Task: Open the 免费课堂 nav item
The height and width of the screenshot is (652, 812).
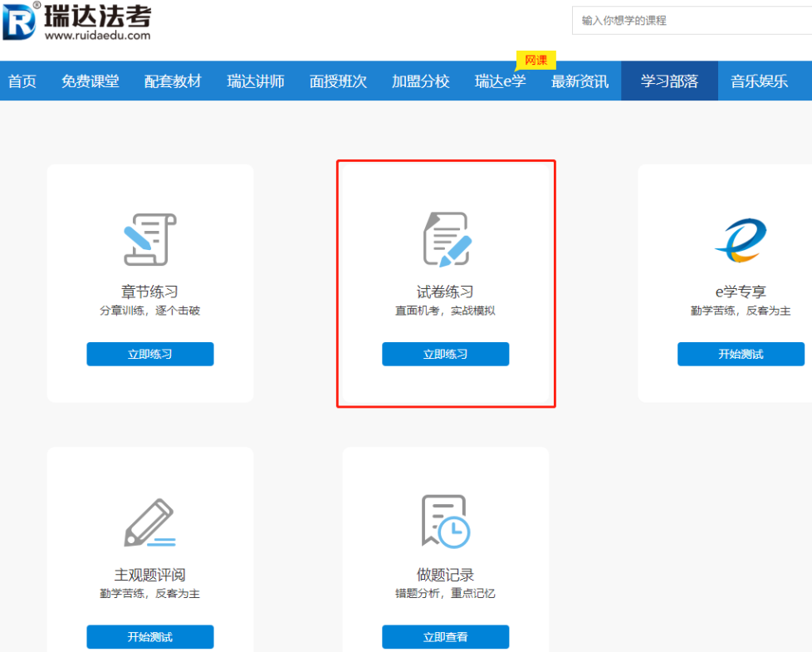Action: 90,81
